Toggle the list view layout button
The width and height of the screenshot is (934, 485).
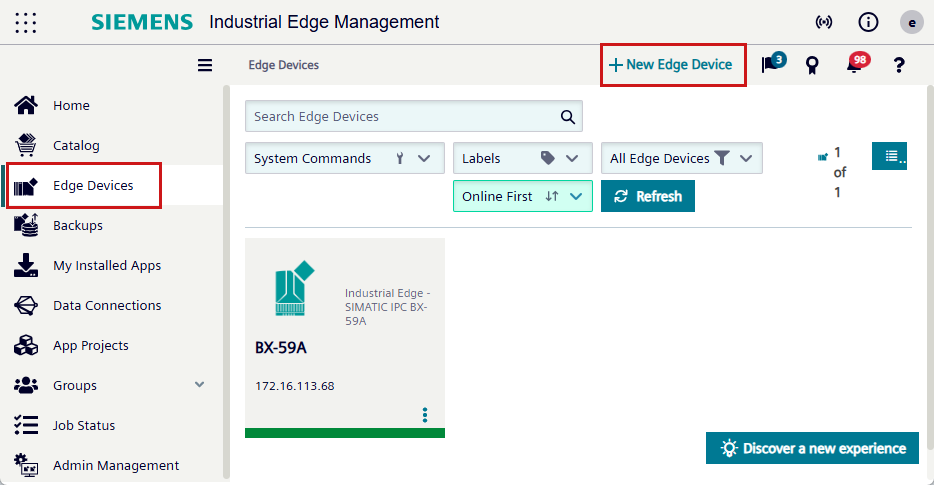[889, 156]
